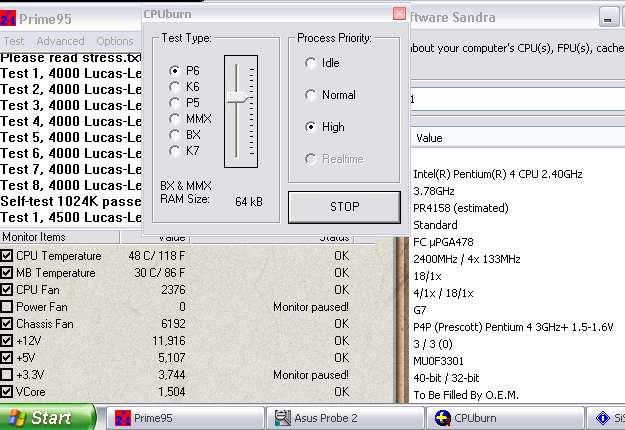The height and width of the screenshot is (430, 625).
Task: Open the Advanced menu in Prime95
Action: (x=60, y=41)
